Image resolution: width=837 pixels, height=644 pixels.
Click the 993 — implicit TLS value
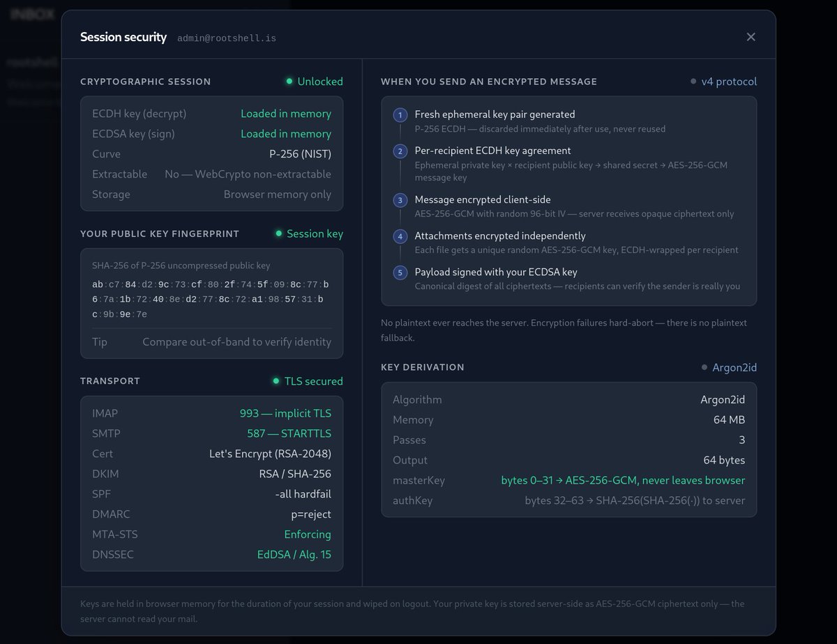(x=286, y=413)
